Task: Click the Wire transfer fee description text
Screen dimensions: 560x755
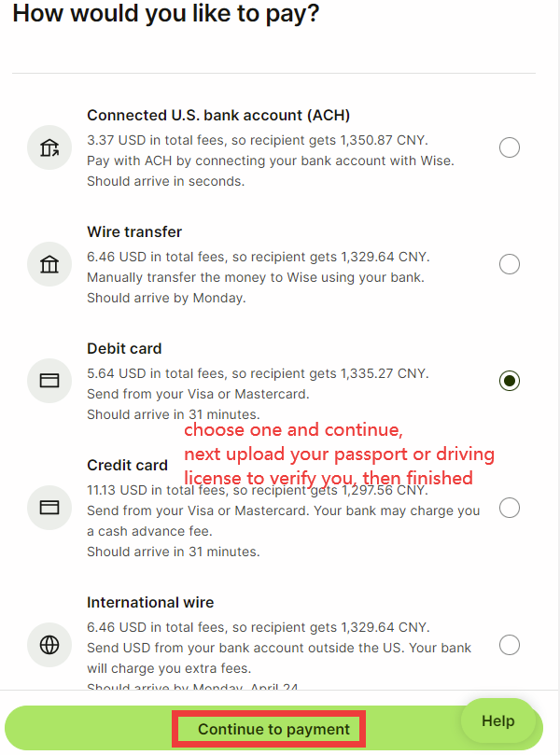Action: pyautogui.click(x=258, y=257)
